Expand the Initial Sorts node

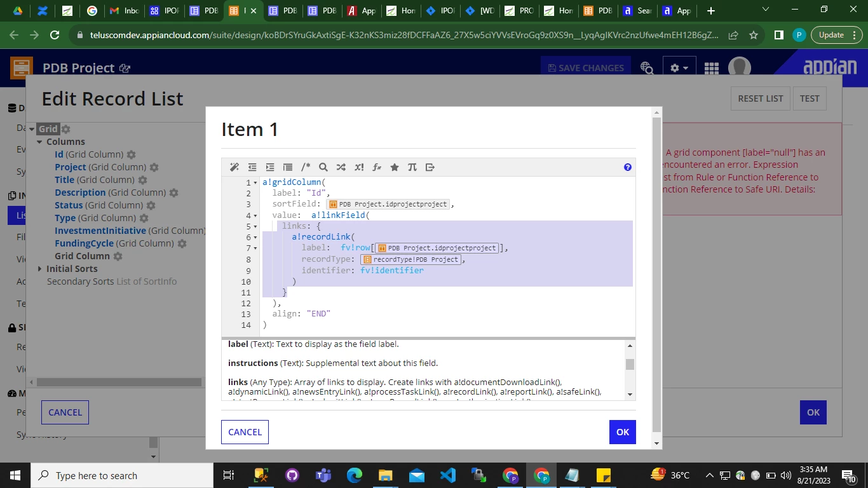click(40, 269)
